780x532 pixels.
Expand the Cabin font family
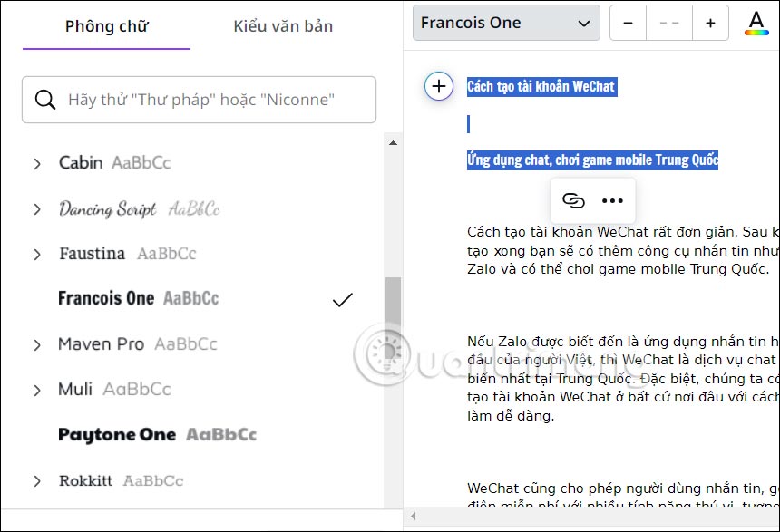(37, 163)
